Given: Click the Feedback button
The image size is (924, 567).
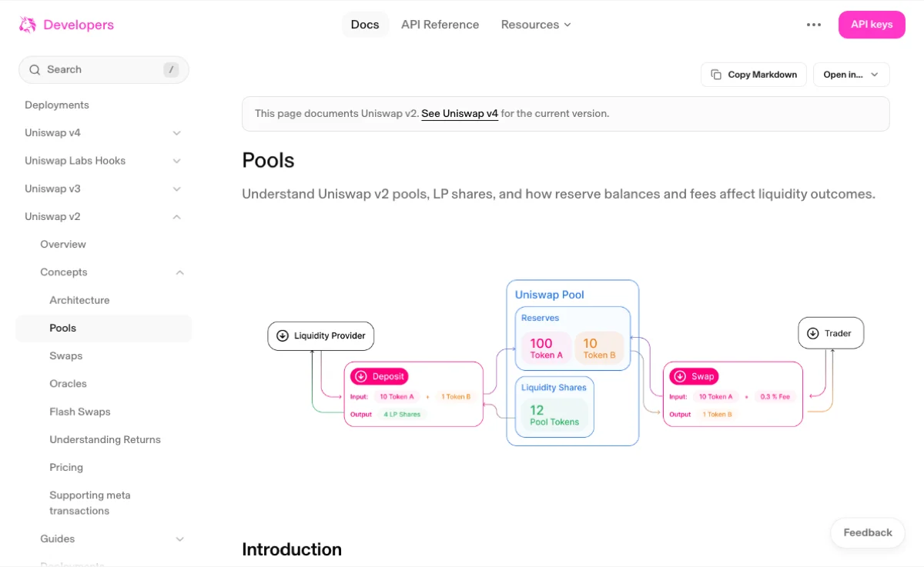Looking at the screenshot, I should [x=868, y=532].
